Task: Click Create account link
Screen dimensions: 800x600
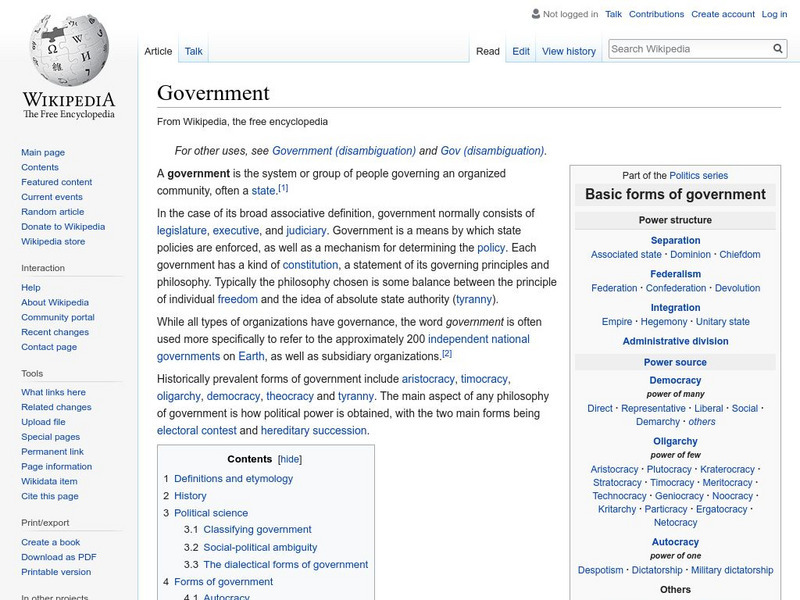Action: click(722, 14)
